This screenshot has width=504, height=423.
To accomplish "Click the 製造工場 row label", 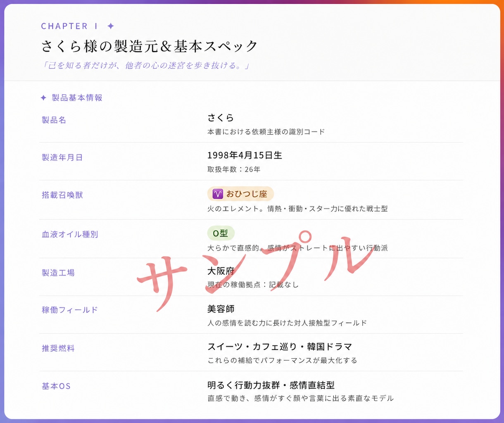I will click(58, 273).
